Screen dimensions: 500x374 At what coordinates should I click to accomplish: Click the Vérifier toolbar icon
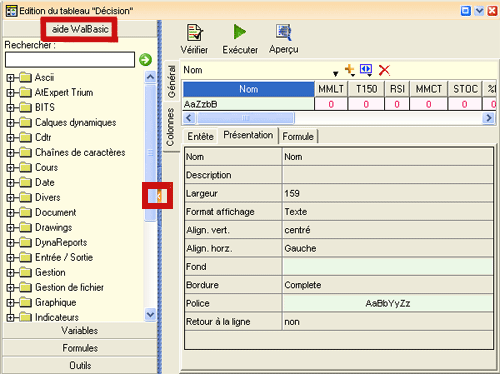[195, 33]
